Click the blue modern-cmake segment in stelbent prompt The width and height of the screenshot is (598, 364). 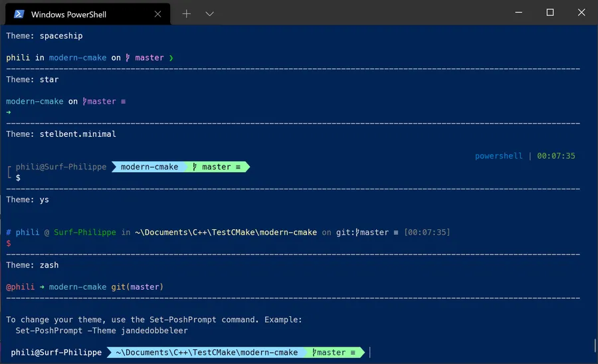149,167
